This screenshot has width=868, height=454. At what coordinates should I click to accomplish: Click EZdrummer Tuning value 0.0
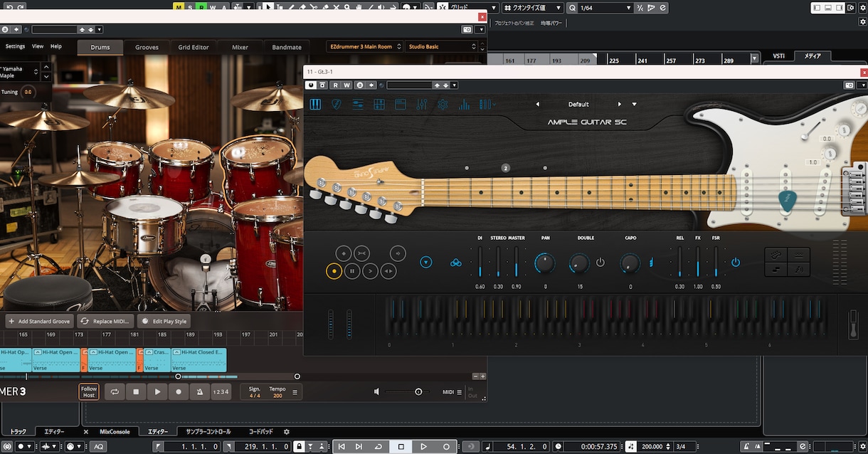pos(28,92)
